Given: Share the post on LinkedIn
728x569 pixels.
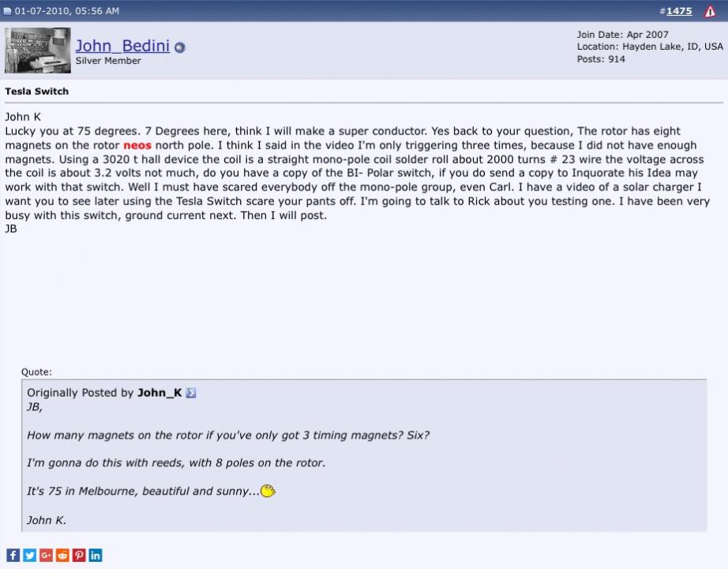Looking at the screenshot, I should (x=96, y=555).
